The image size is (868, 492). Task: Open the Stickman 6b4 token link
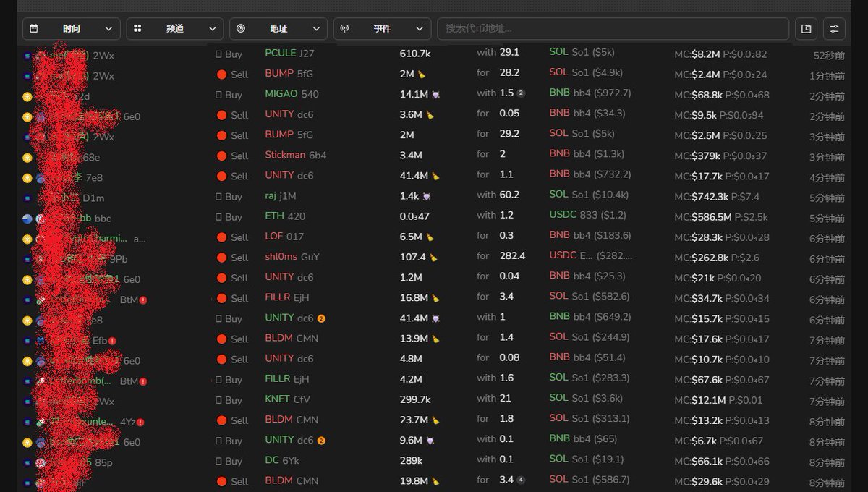pos(296,155)
